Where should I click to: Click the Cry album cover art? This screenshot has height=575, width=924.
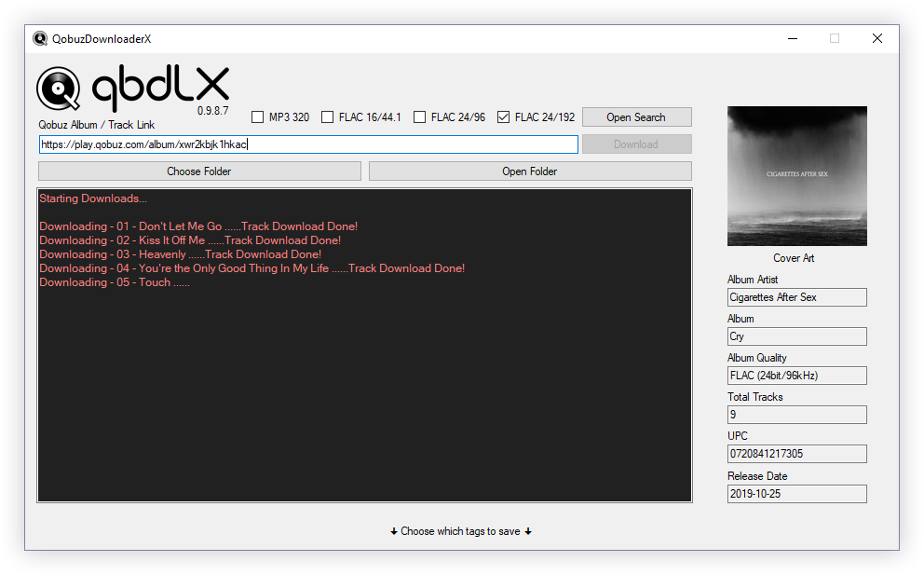click(x=796, y=176)
